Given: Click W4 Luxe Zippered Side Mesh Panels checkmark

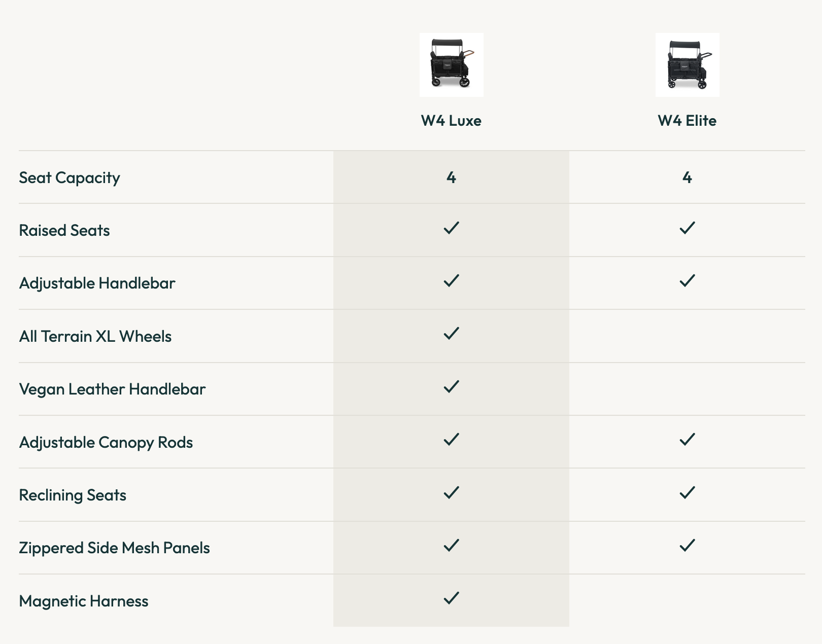Looking at the screenshot, I should pos(451,545).
